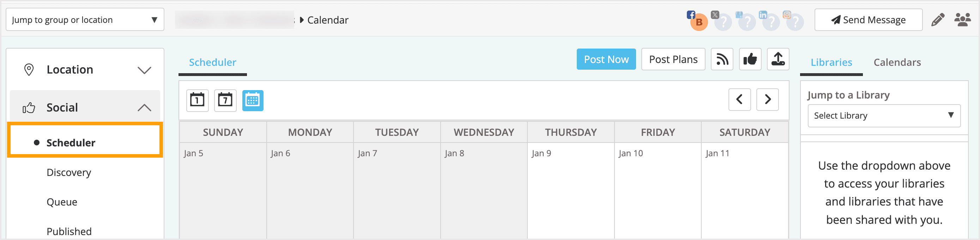Screen dimensions: 980x240
Task: Click the thumbs-up approval icon
Action: click(750, 59)
